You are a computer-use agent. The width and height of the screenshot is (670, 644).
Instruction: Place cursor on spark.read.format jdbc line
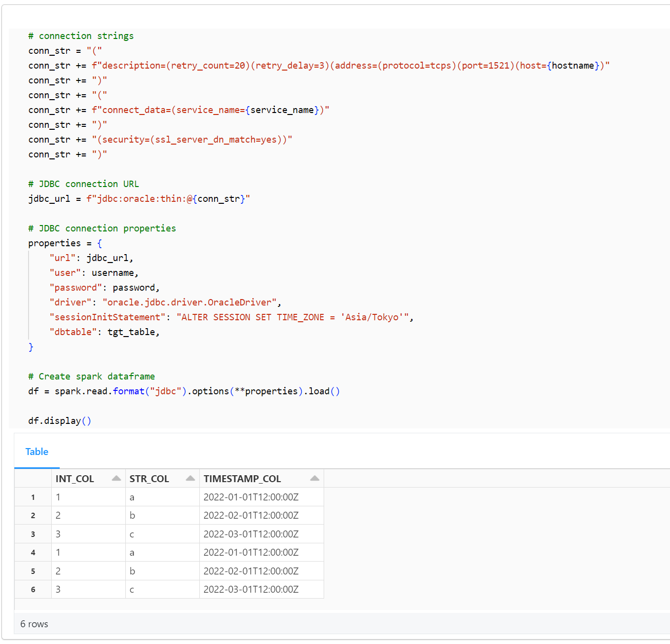(184, 391)
